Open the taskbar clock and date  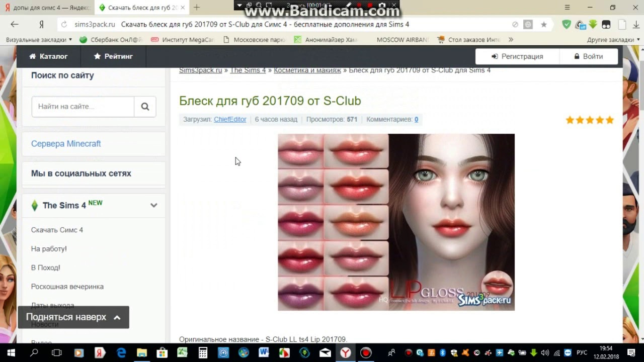[x=606, y=353]
